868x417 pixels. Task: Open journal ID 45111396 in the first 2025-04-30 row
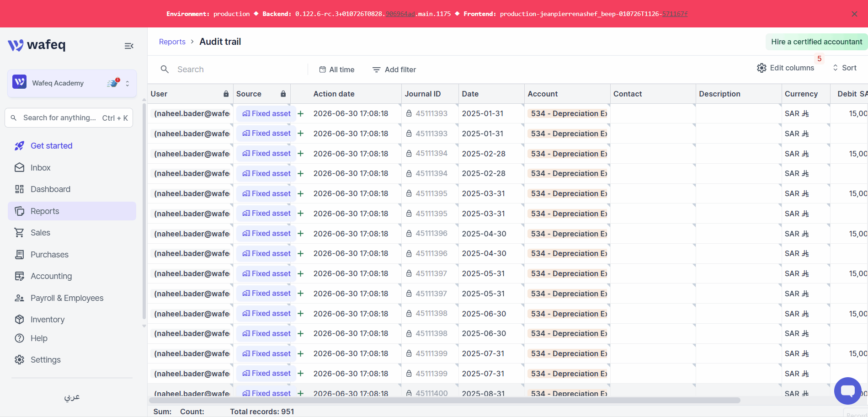click(x=431, y=234)
